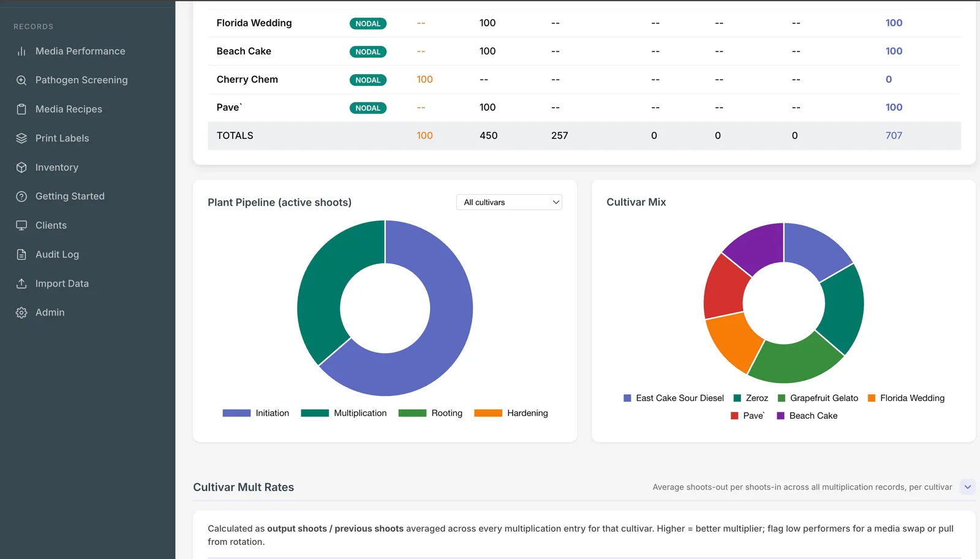
Task: Click NODAL badge in Beach Cake row
Action: 367,52
